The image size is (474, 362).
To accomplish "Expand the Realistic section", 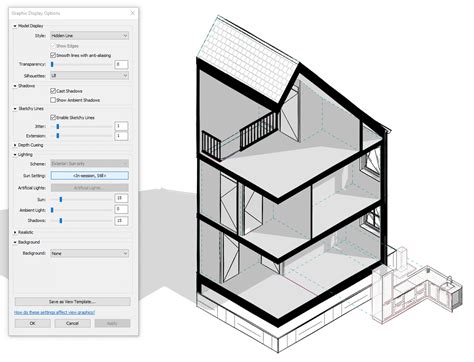I will tap(15, 232).
